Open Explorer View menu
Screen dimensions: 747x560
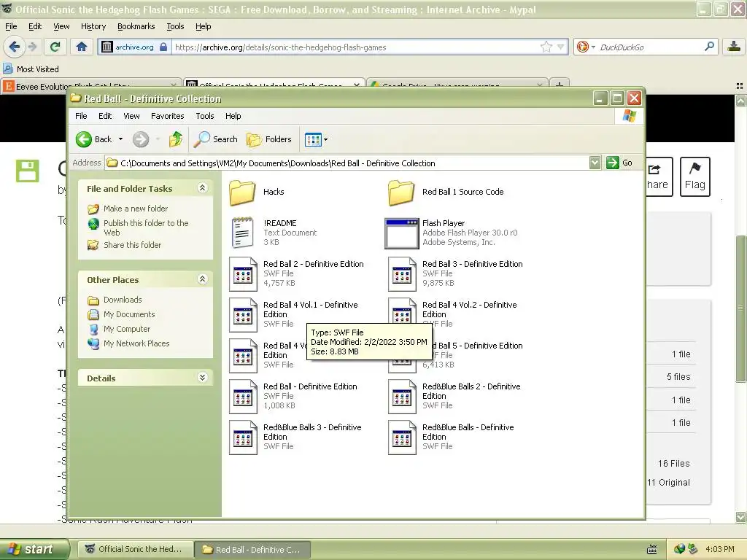point(131,116)
